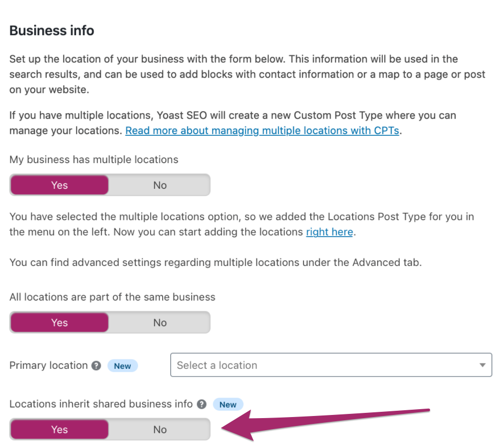This screenshot has width=503, height=448.
Task: Click the Primary location dropdown arrow
Action: pyautogui.click(x=482, y=365)
